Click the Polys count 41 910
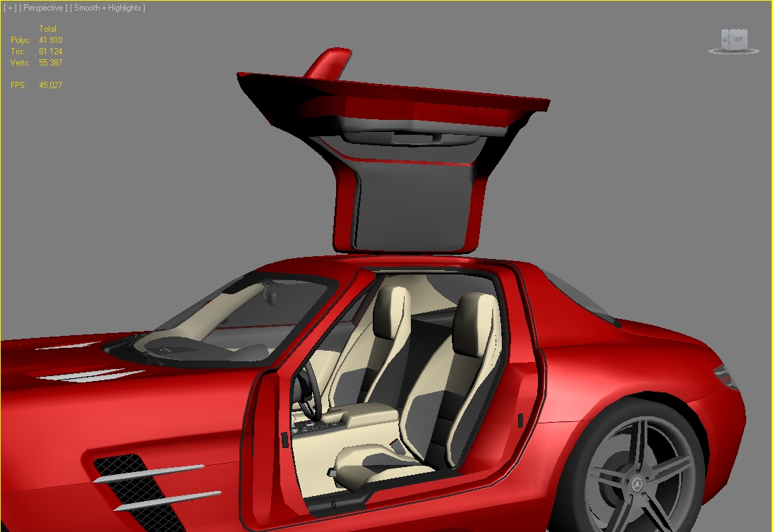Viewport: 773px width, 532px height. (x=51, y=40)
